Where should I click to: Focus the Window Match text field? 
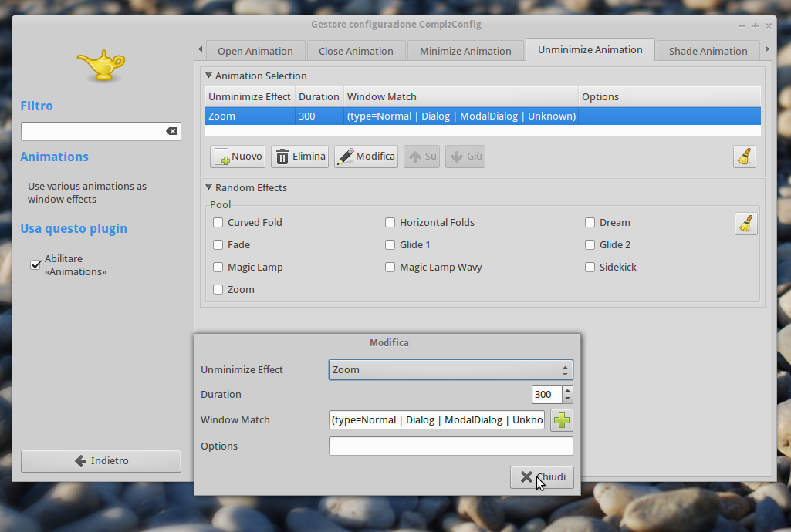point(437,420)
